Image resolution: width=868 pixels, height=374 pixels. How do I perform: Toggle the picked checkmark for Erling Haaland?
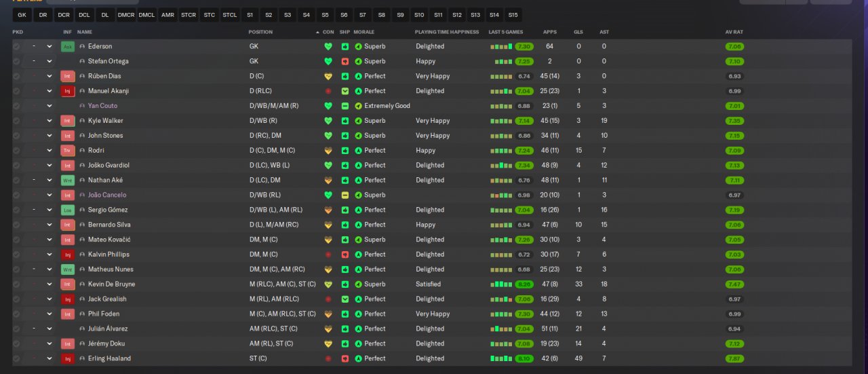[17, 358]
